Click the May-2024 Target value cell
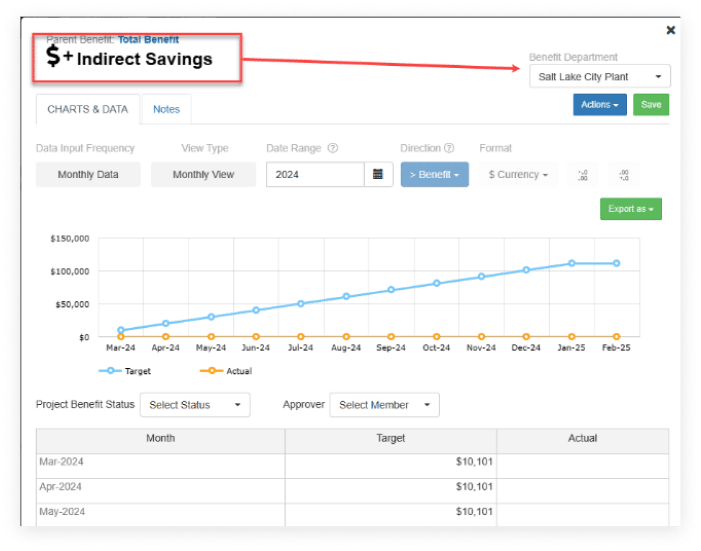This screenshot has width=701, height=551. (x=391, y=515)
